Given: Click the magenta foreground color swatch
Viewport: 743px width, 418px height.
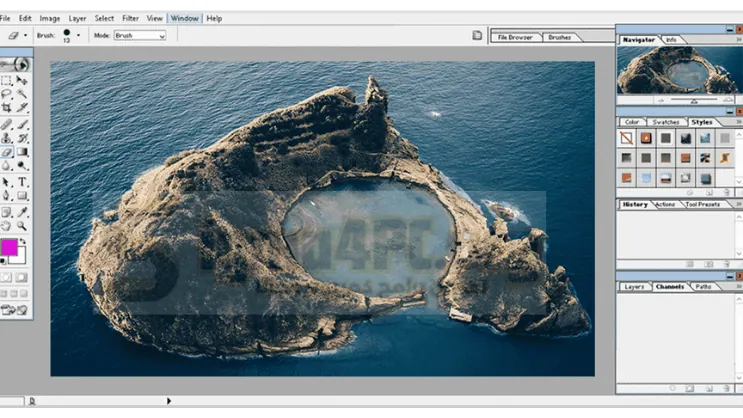Looking at the screenshot, I should [x=9, y=247].
